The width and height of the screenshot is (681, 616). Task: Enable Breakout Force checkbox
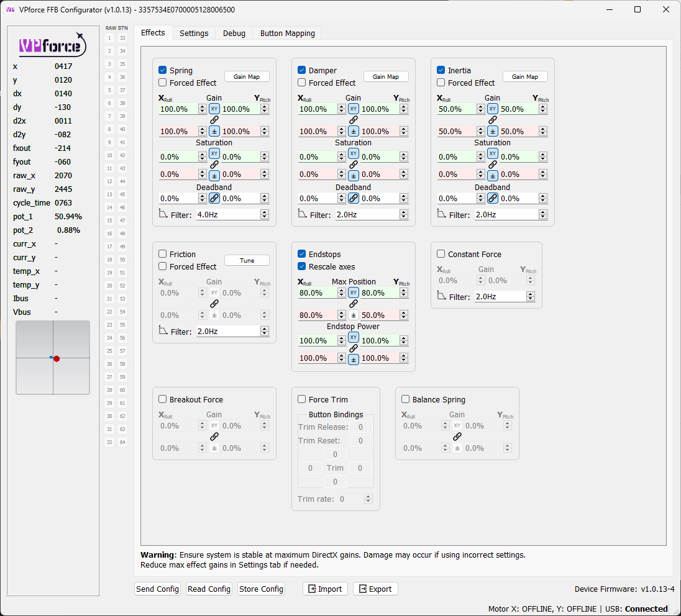point(163,399)
